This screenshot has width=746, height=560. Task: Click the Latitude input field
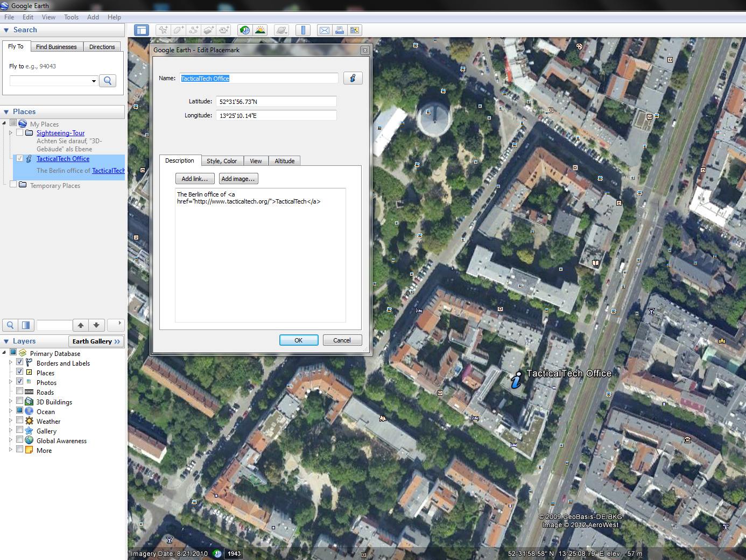pos(276,101)
